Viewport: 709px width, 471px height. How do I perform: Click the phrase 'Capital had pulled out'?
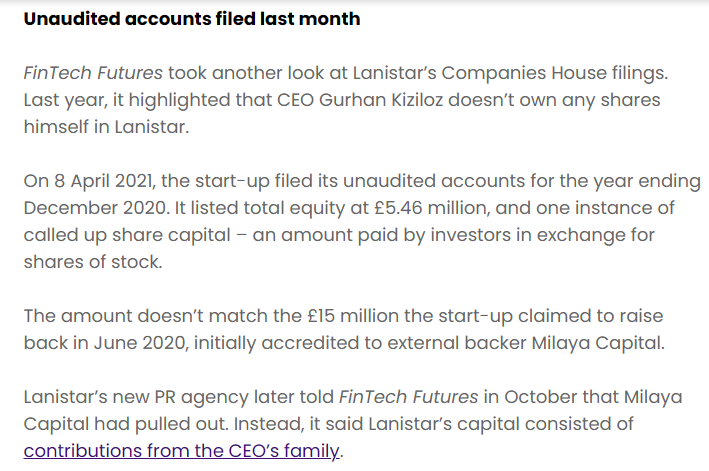pyautogui.click(x=125, y=424)
